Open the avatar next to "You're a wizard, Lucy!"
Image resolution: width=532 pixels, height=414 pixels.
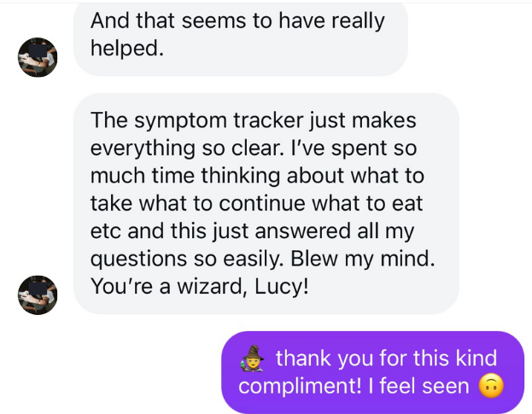click(x=38, y=294)
